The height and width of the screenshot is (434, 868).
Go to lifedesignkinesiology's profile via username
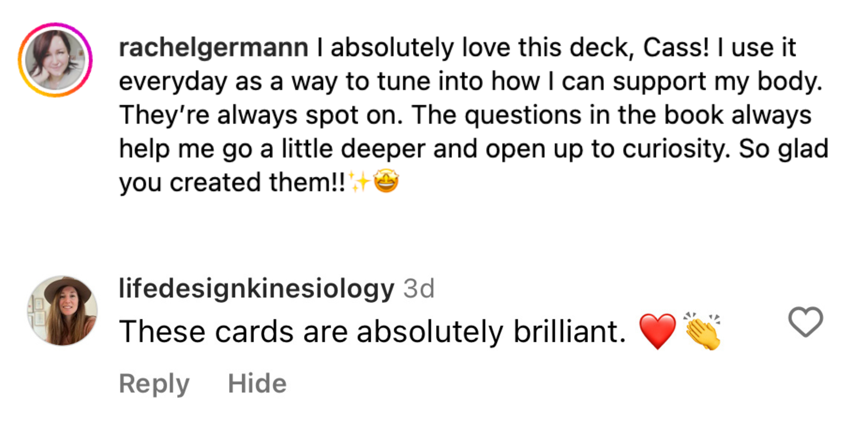tap(256, 289)
